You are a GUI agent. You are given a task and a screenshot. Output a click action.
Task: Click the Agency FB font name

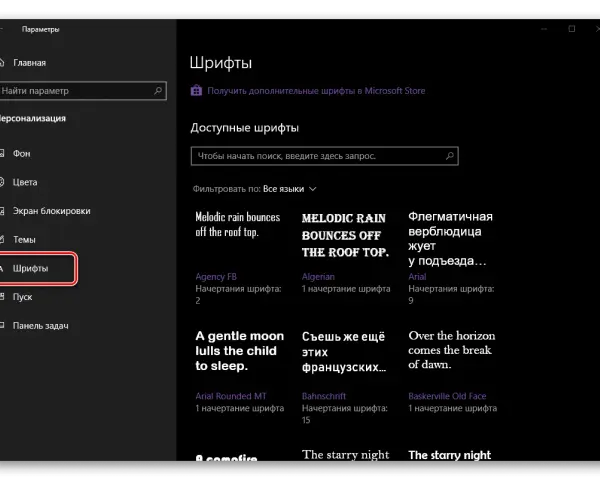[216, 277]
